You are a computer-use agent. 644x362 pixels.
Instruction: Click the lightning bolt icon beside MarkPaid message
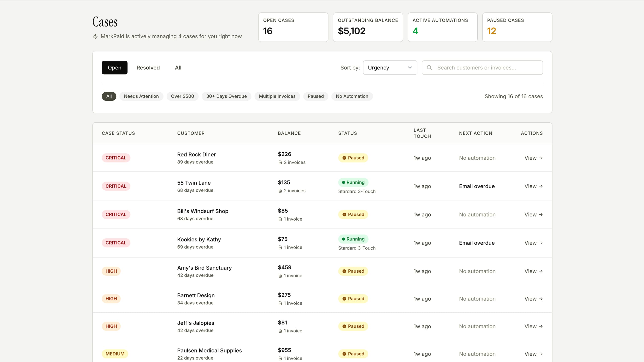[95, 36]
